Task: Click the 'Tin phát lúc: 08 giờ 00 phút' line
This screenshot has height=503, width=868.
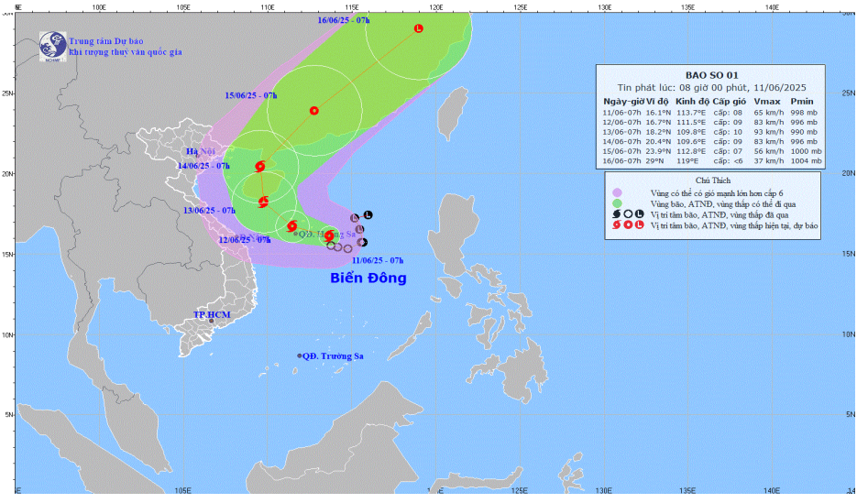Action: [x=712, y=87]
